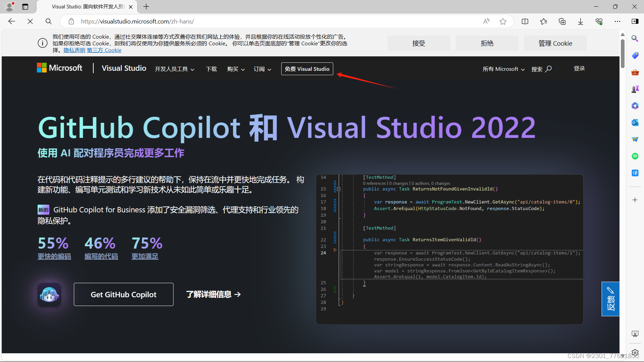Screen dimensions: 644x362
Task: Open Spotify icon in Edge sidebar
Action: pyautogui.click(x=635, y=156)
